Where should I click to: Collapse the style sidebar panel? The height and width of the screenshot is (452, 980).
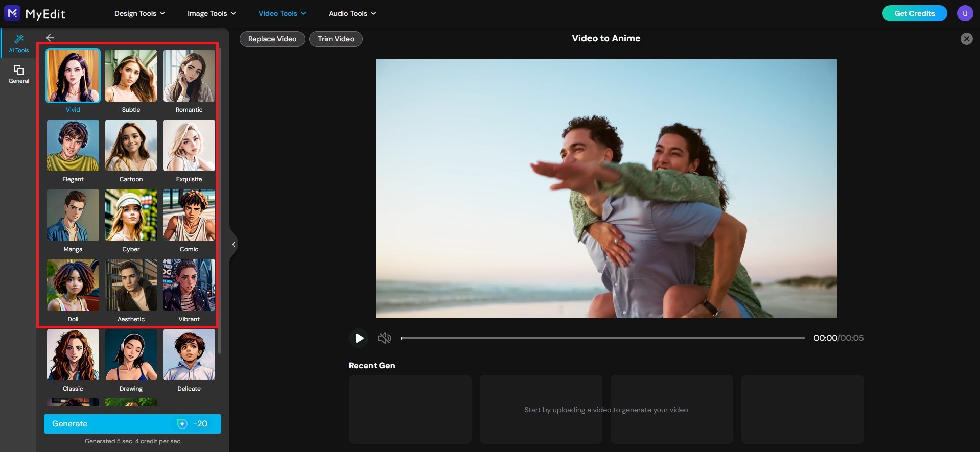coord(234,244)
